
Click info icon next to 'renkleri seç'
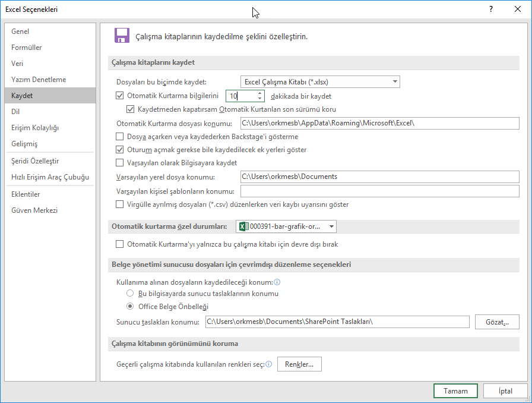point(269,364)
